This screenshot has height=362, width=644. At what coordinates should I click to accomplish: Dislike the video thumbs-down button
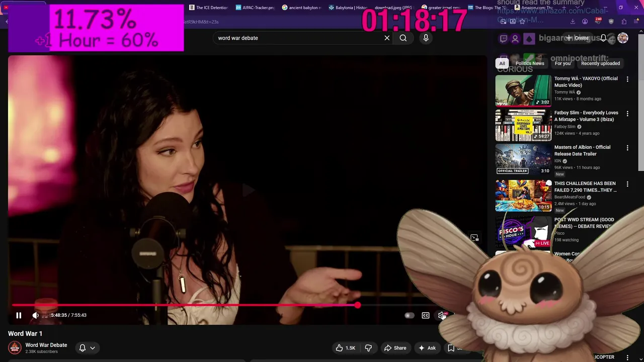pyautogui.click(x=368, y=348)
